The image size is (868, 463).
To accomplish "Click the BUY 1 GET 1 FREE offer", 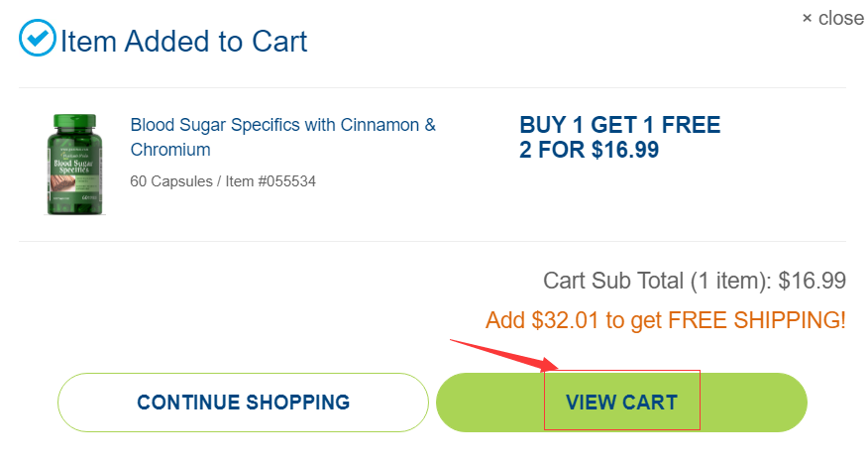I will 619,126.
